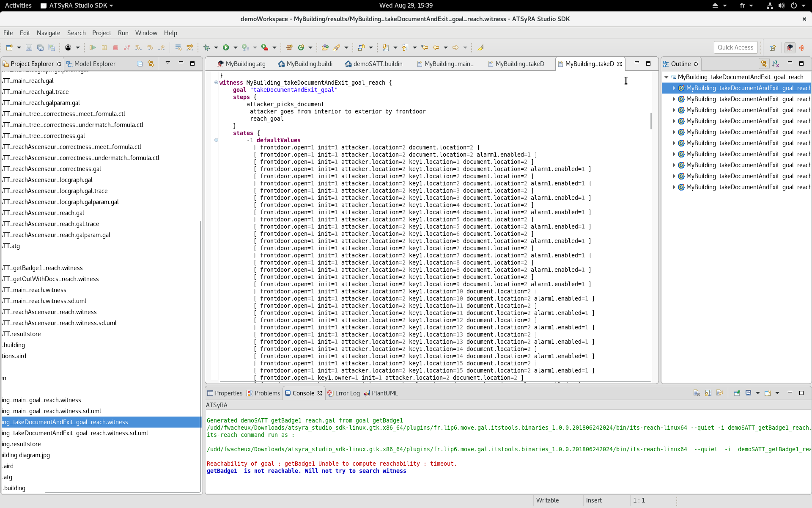Click the Debug bug icon
This screenshot has width=812, height=508.
coord(206,48)
